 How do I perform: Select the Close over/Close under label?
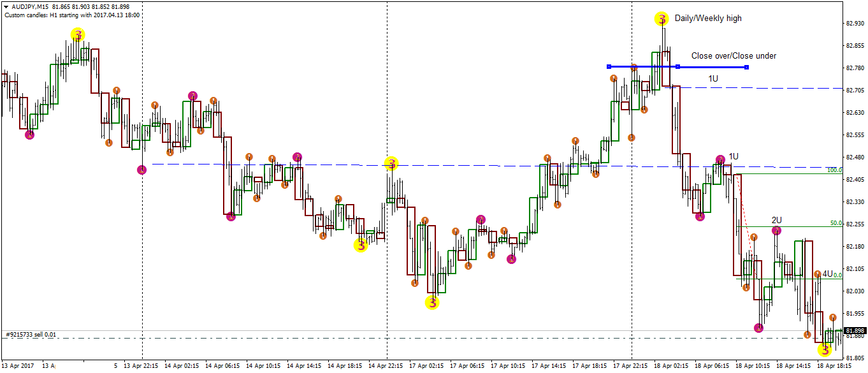(x=733, y=55)
